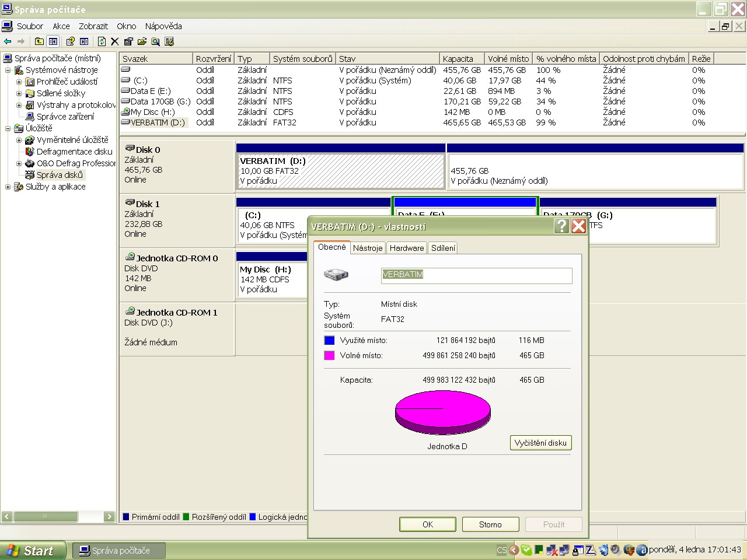Collapse the Úložiště tree node

click(8, 128)
